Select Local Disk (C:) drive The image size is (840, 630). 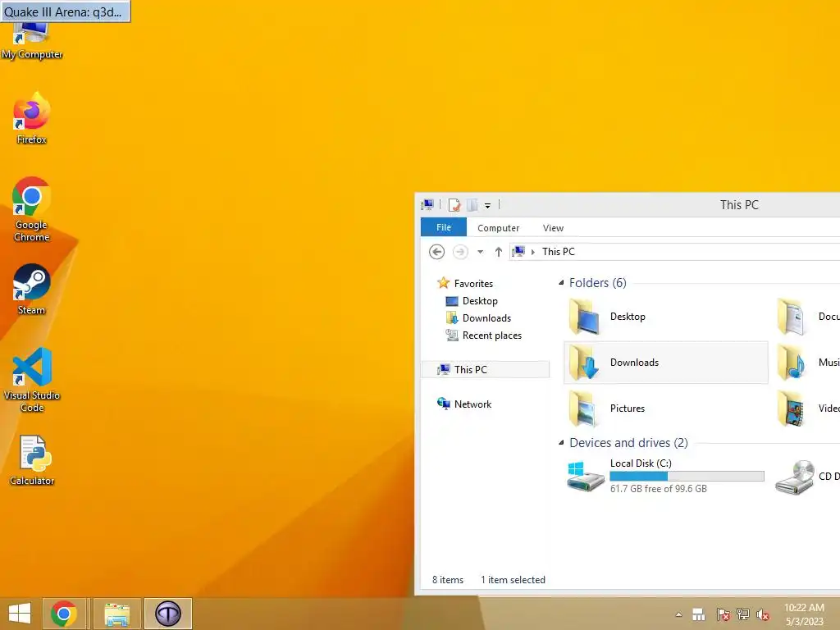pos(664,476)
